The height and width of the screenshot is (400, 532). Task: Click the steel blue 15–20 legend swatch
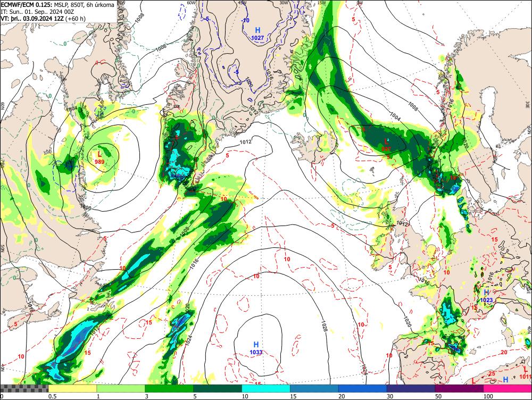click(314, 388)
